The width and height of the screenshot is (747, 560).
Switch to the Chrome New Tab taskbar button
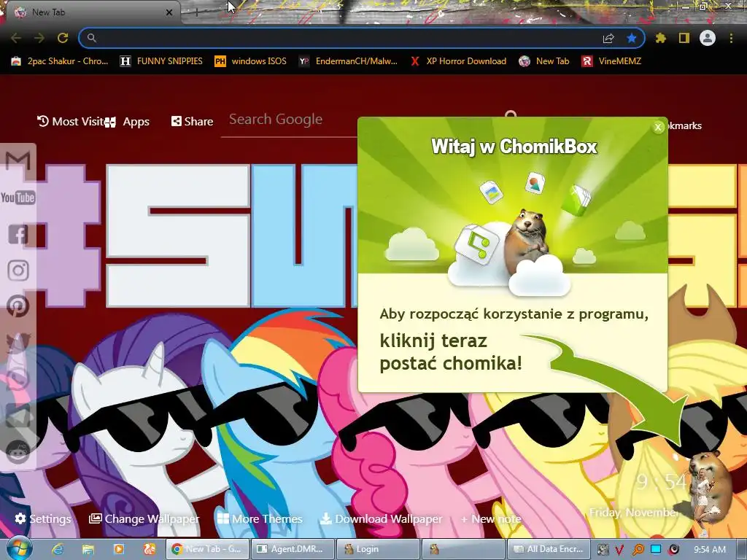(x=207, y=549)
